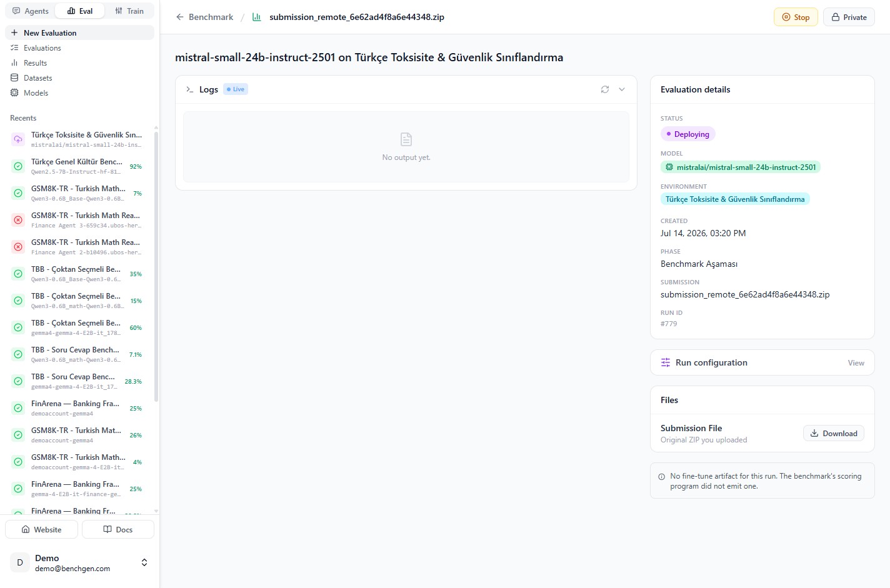The height and width of the screenshot is (588, 890).
Task: Open the Docs link
Action: coord(118,529)
